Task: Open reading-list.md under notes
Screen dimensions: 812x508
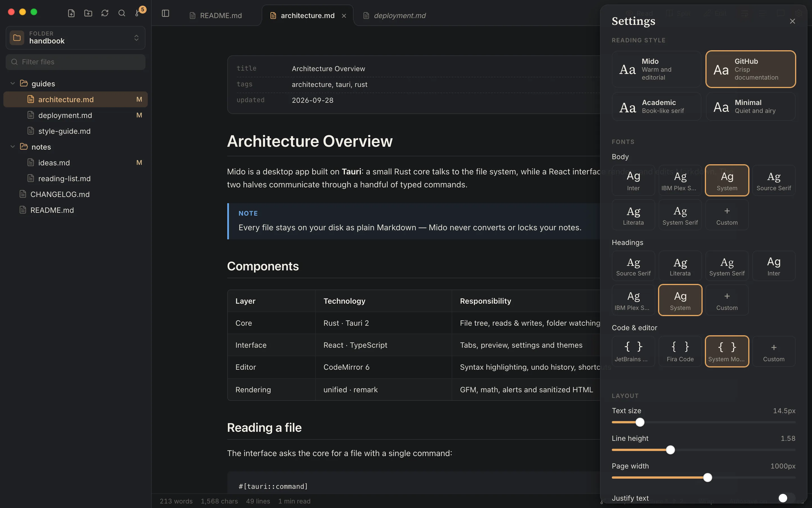Action: [x=76, y=178]
